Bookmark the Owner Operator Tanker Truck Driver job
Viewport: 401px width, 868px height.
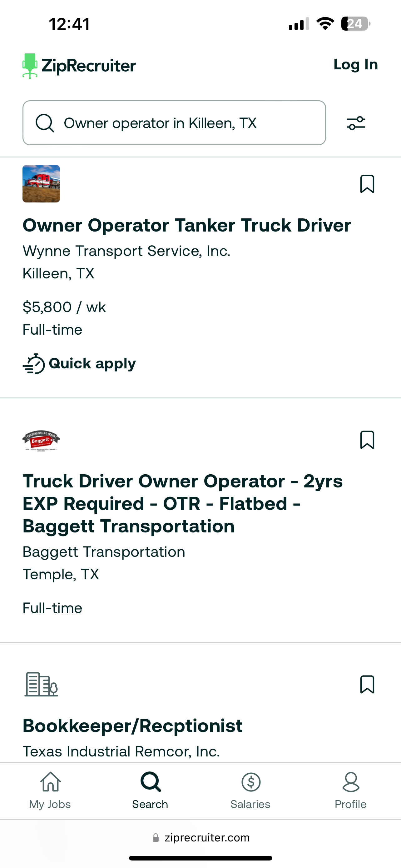(367, 184)
